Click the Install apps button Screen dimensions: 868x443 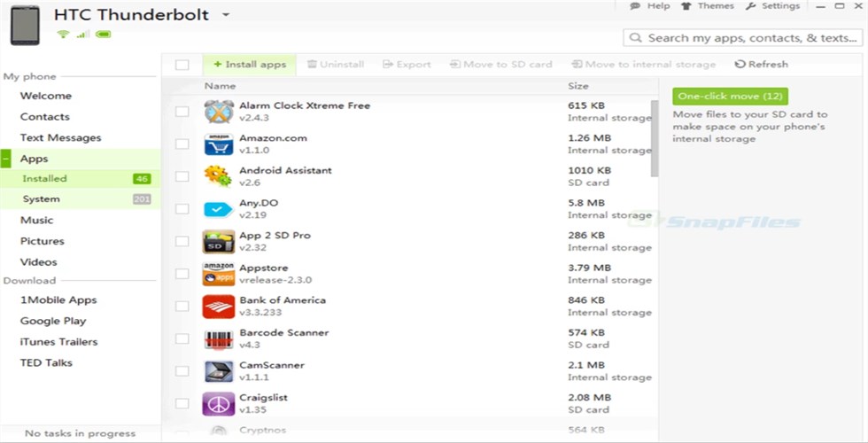[x=250, y=65]
